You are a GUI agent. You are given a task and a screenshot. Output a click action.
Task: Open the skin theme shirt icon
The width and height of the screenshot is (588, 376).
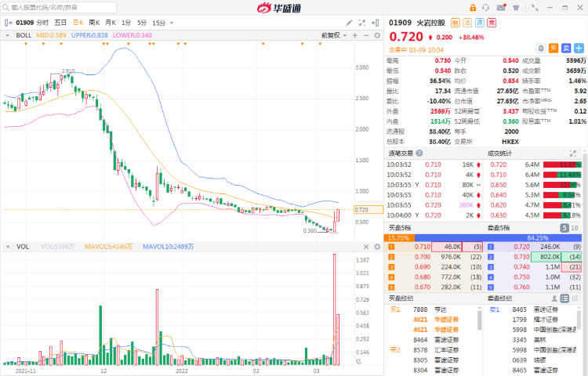[516, 8]
